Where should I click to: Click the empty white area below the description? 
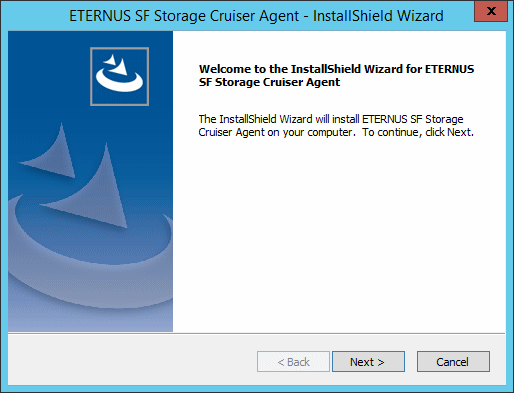tap(338, 233)
